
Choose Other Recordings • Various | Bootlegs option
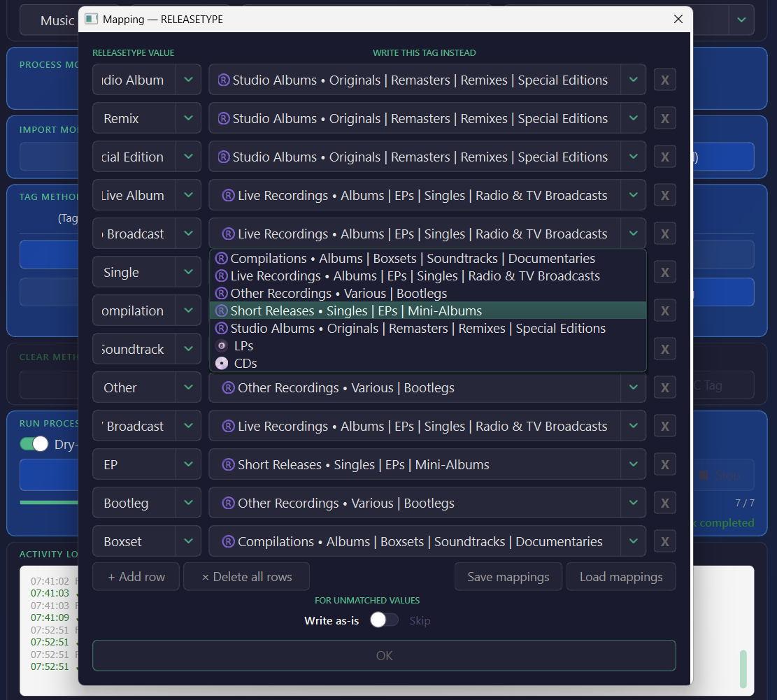click(x=428, y=293)
